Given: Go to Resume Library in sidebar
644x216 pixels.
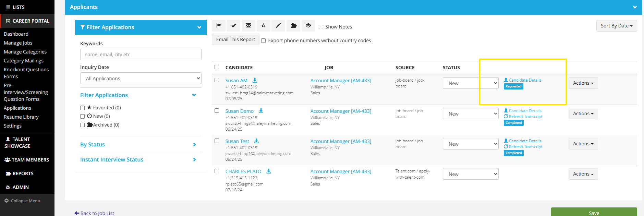Looking at the screenshot, I should (21, 117).
